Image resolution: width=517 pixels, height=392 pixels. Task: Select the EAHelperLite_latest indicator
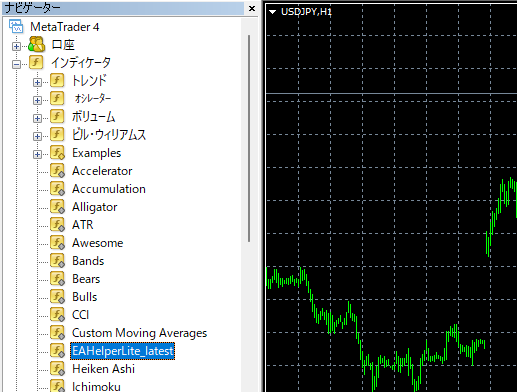(x=122, y=351)
